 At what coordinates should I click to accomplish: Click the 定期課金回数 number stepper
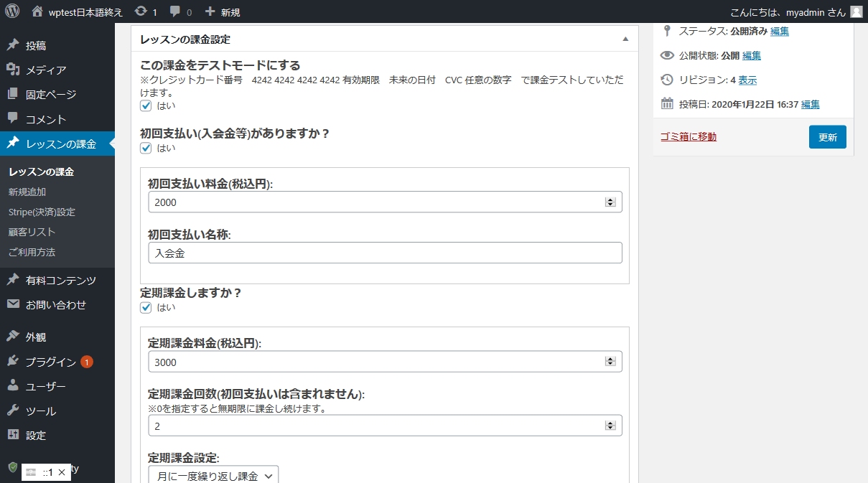[x=610, y=426]
